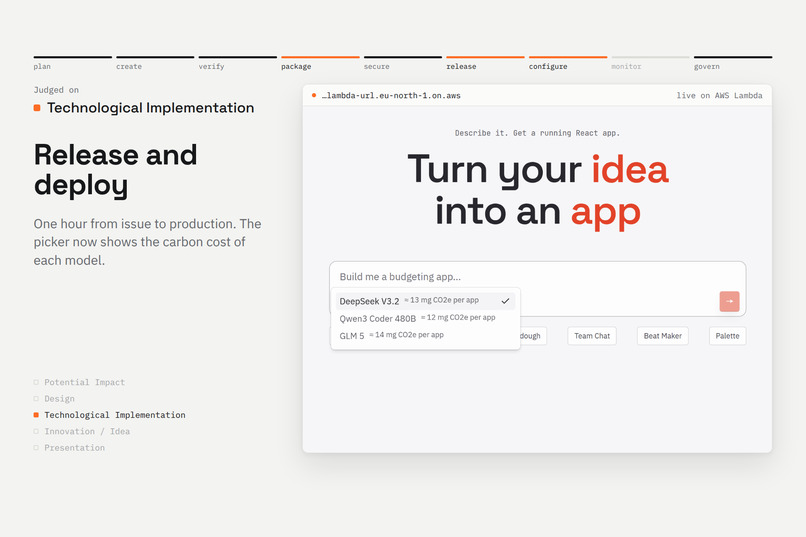Choose Qwen3 Coder 480B model option

pyautogui.click(x=425, y=318)
